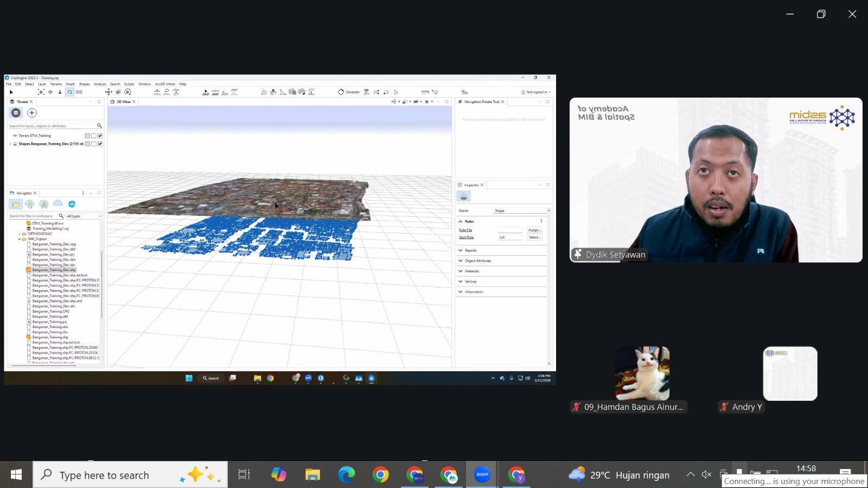
Task: Select the arrow selection tool
Action: [11, 92]
